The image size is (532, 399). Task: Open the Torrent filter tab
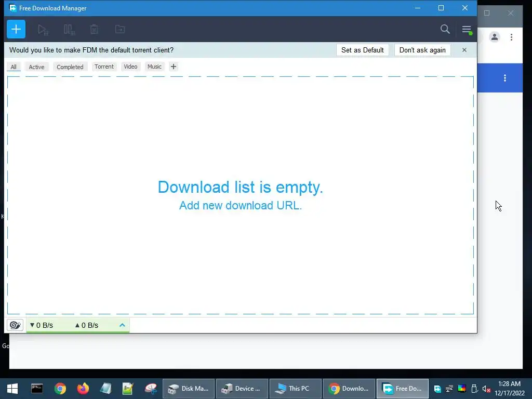[104, 66]
